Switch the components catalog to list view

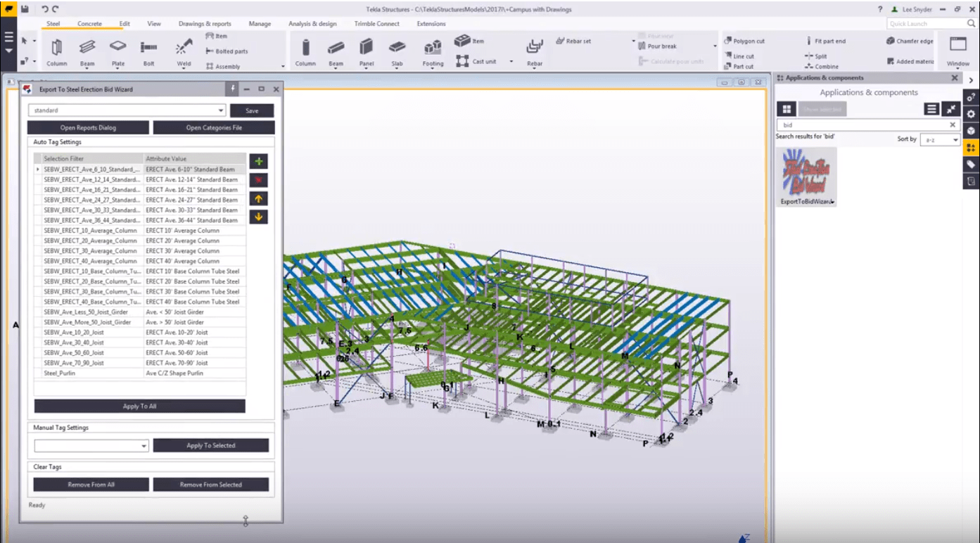coord(931,109)
